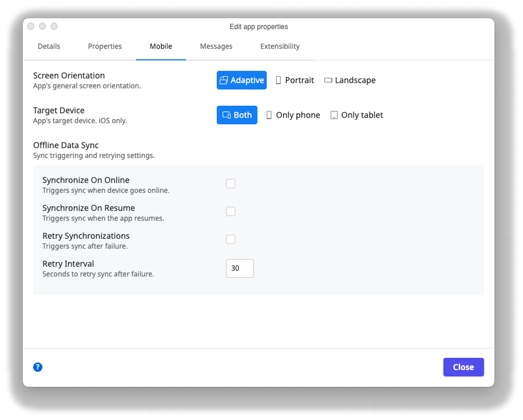Screen dimensions: 523x420
Task: Go to the Messages tab
Action: coord(216,46)
